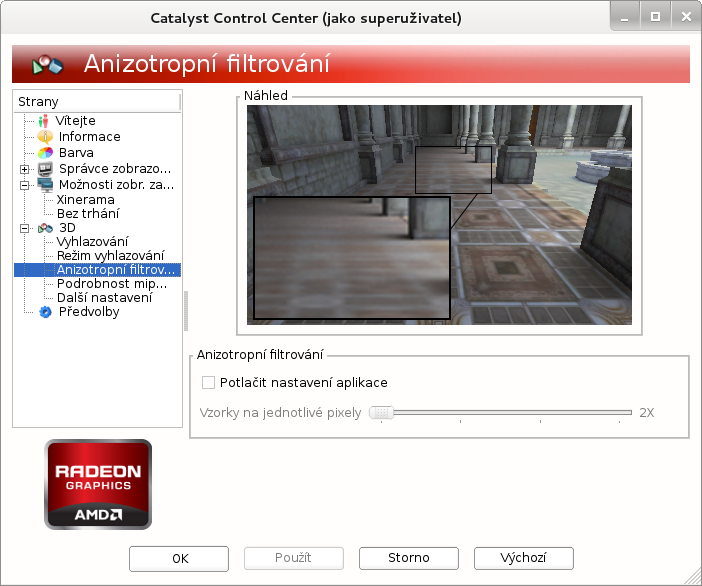Open the Barva page

76,153
